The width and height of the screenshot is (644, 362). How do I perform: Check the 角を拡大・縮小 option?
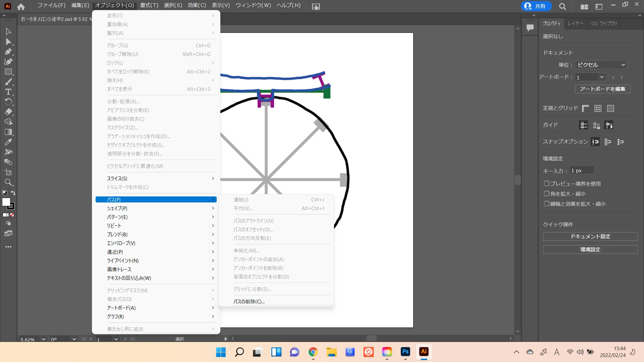[547, 194]
